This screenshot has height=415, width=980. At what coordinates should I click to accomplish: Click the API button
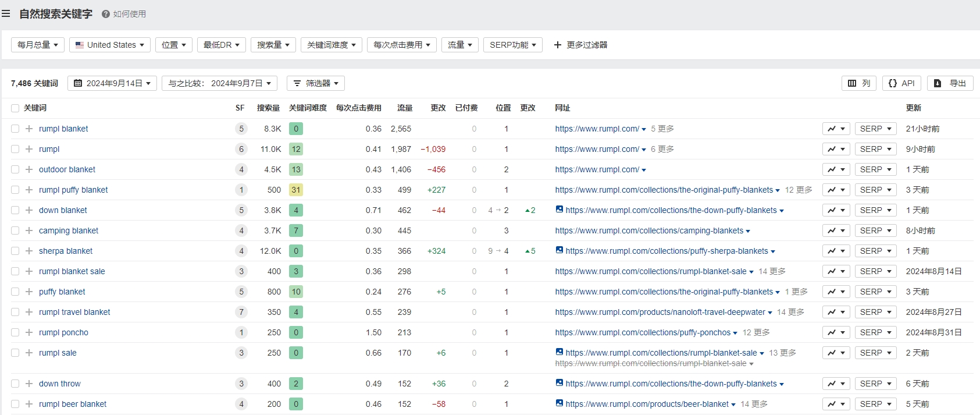[902, 83]
